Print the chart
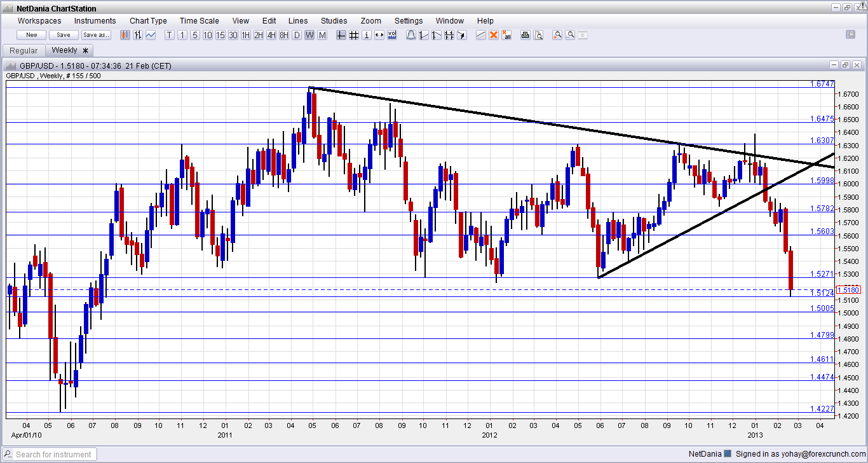 pos(526,35)
